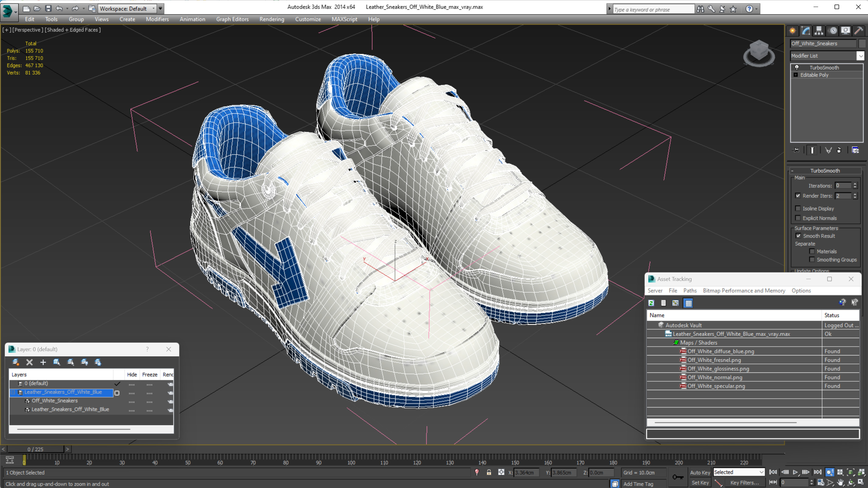
Task: Enable Isoline Display checkbox
Action: pyautogui.click(x=798, y=209)
